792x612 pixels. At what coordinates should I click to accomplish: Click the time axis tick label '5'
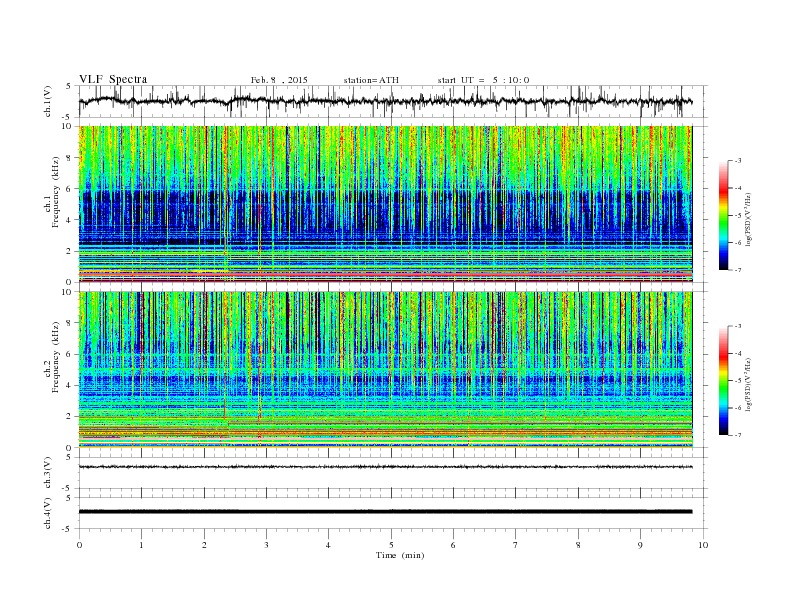(x=391, y=545)
